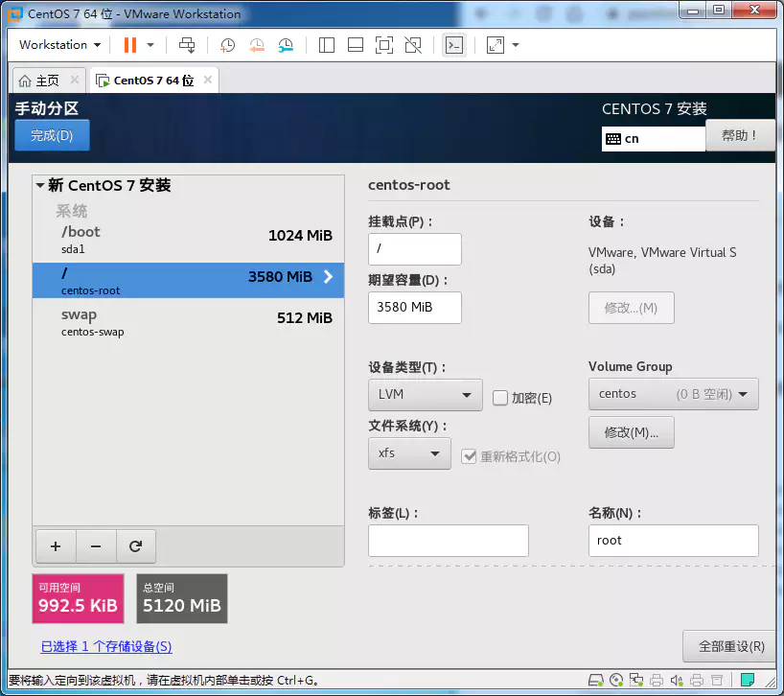Click the hard disk status icon
This screenshot has height=696, width=784.
point(597,680)
